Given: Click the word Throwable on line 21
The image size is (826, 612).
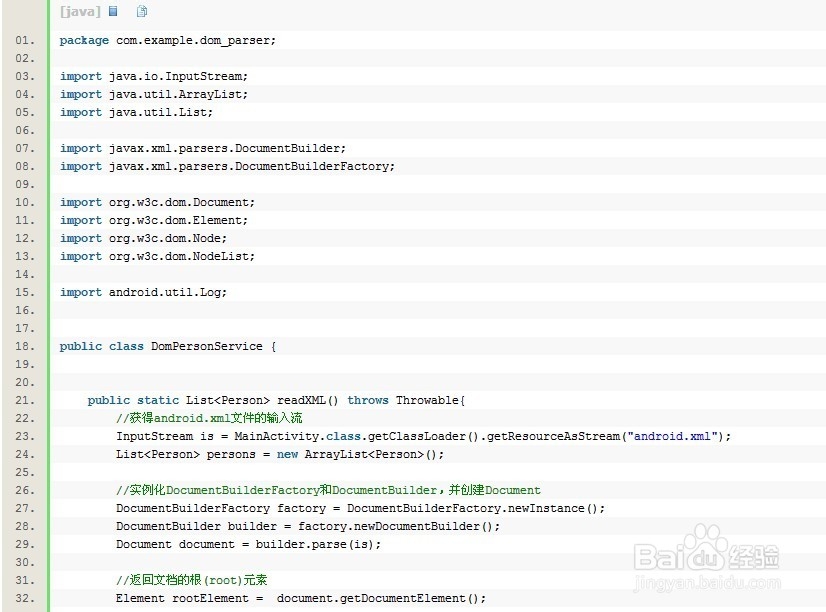Looking at the screenshot, I should point(427,400).
